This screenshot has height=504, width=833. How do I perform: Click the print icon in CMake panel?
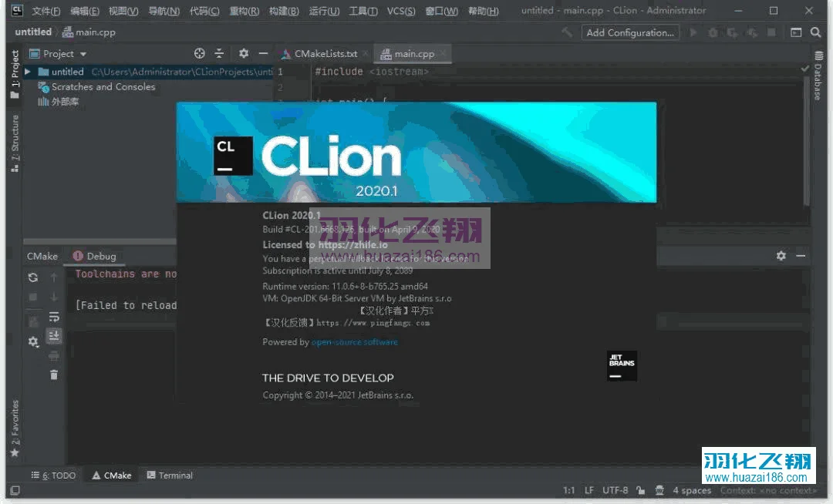pyautogui.click(x=54, y=355)
